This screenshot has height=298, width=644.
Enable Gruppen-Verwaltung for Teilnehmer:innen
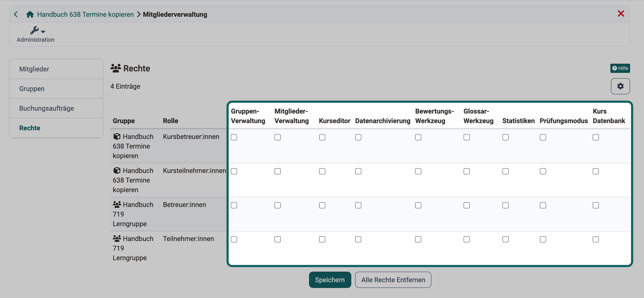[x=234, y=239]
